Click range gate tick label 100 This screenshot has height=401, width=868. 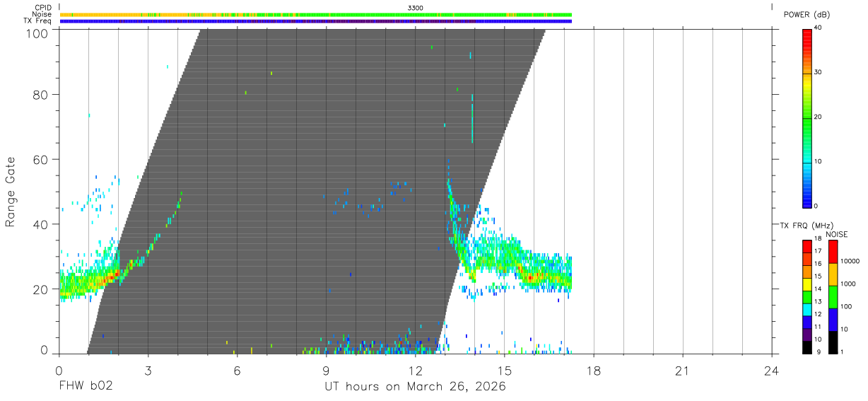click(x=35, y=33)
